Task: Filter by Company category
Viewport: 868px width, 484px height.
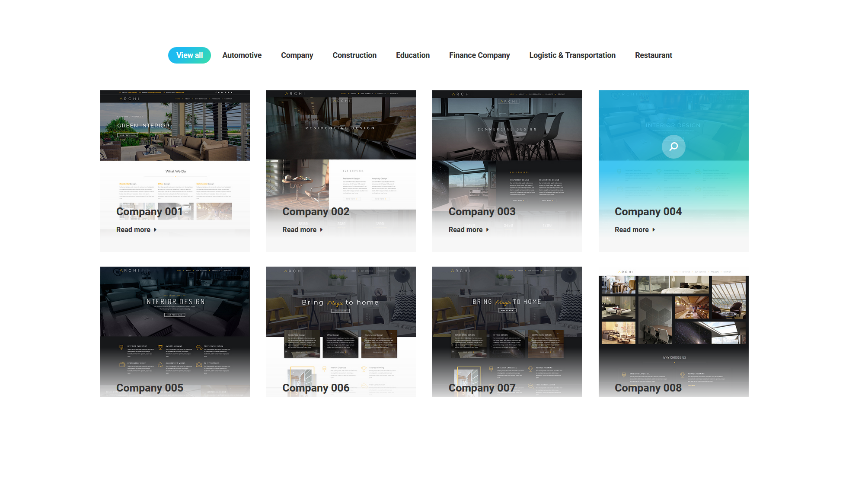Action: [297, 55]
